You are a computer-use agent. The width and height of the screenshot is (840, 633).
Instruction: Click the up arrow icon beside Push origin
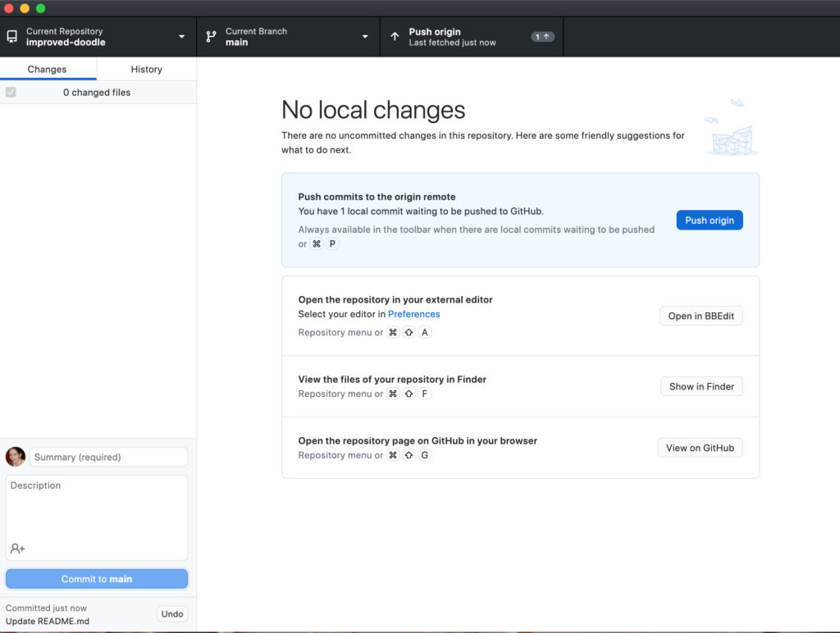coord(395,36)
